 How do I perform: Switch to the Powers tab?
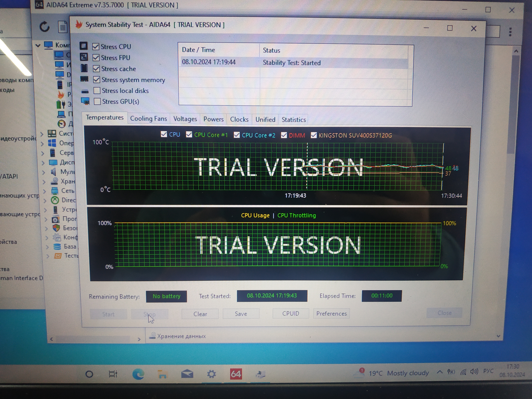click(x=214, y=119)
